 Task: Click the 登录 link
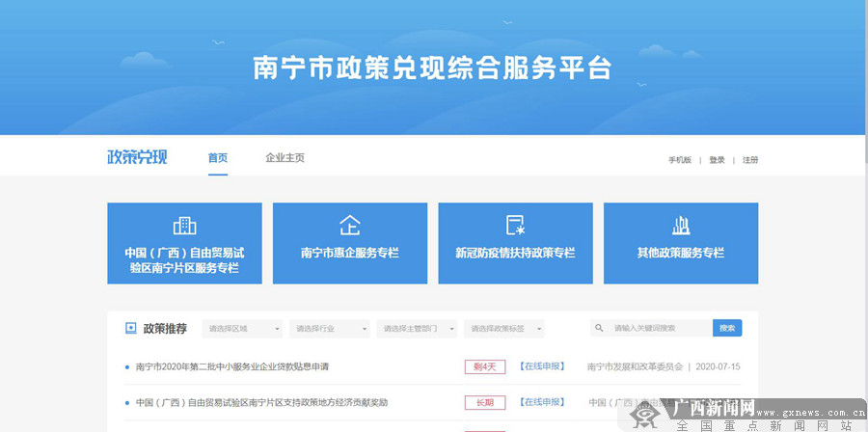pyautogui.click(x=717, y=160)
